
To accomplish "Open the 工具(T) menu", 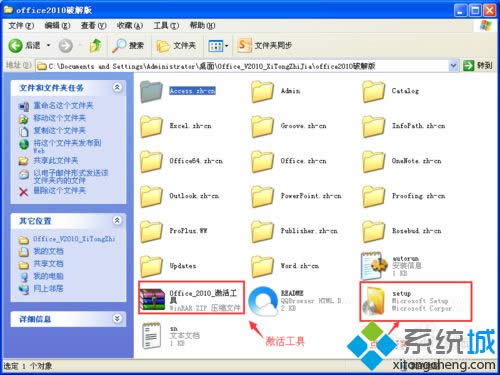I will [x=166, y=25].
